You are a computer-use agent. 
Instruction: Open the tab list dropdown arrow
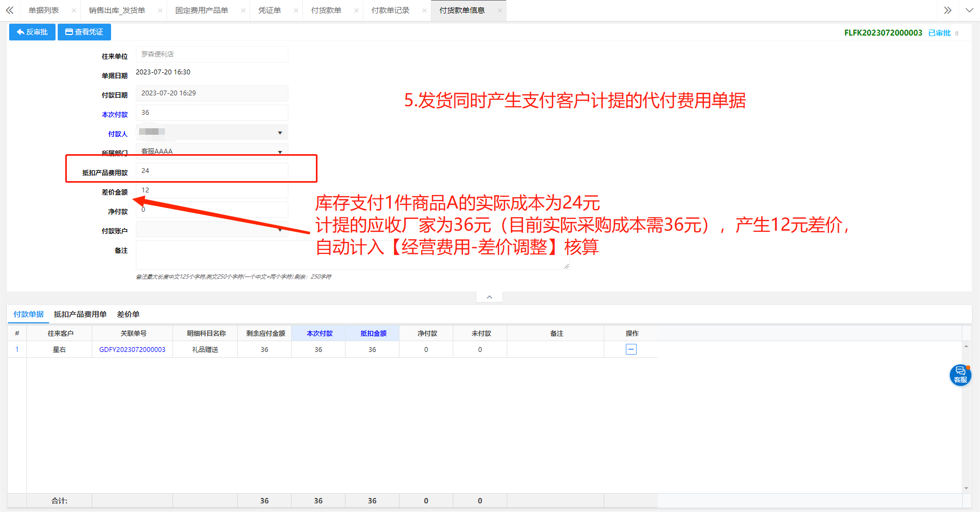click(x=969, y=10)
